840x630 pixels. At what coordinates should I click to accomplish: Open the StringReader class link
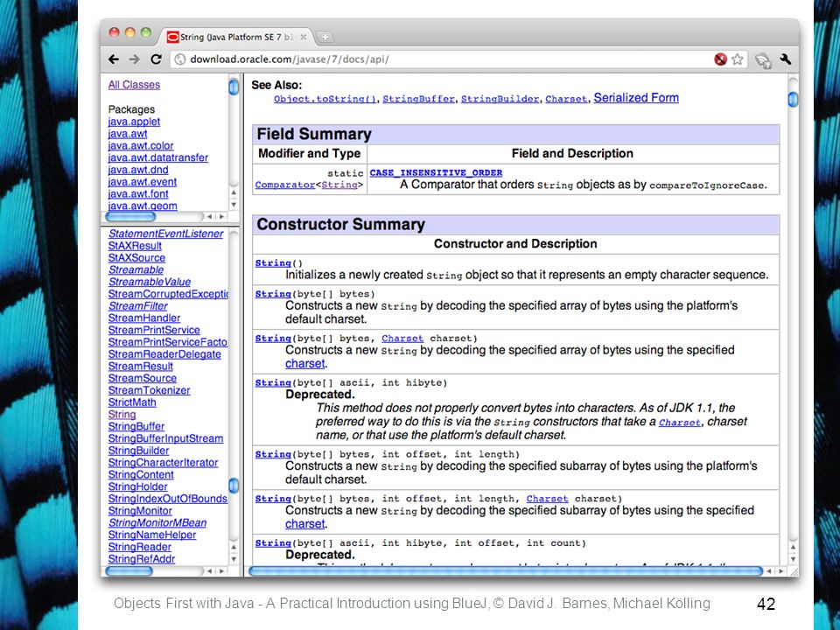click(140, 547)
